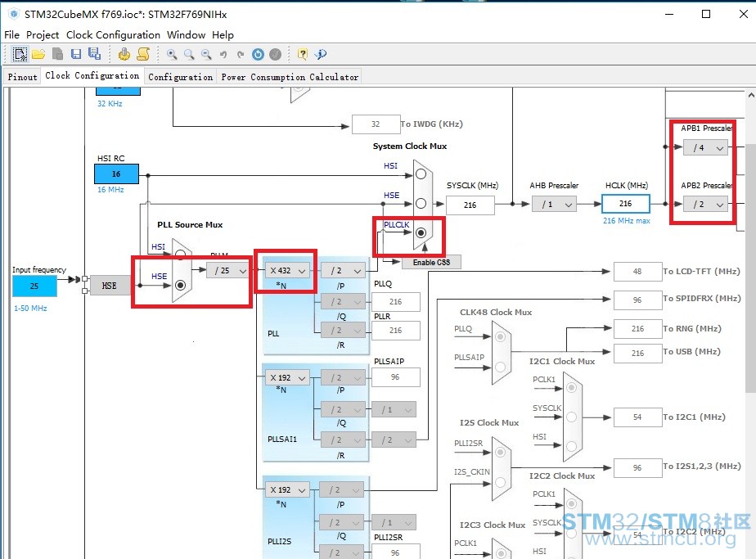Viewport: 756px width, 559px height.
Task: Click the New Project toolbar icon
Action: click(20, 54)
